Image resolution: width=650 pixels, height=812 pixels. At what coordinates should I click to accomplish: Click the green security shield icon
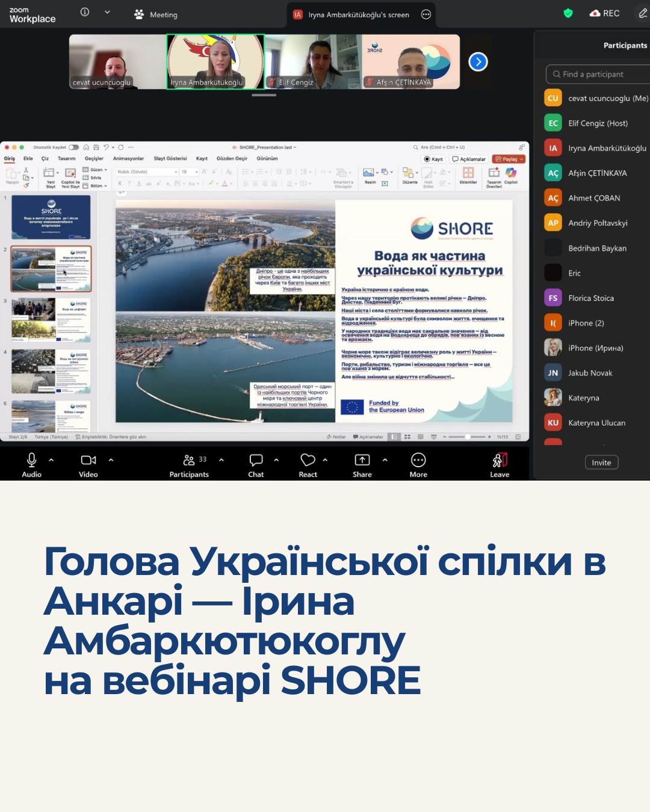click(568, 13)
